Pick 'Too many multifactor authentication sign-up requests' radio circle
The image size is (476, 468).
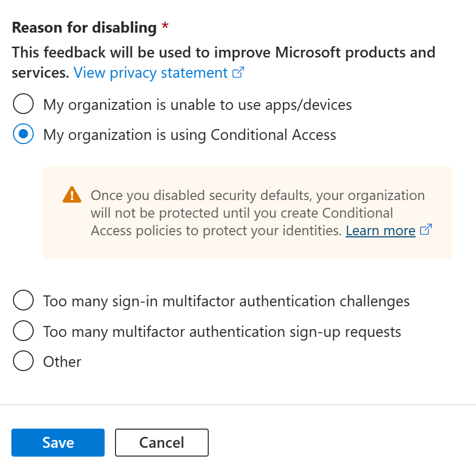23,331
